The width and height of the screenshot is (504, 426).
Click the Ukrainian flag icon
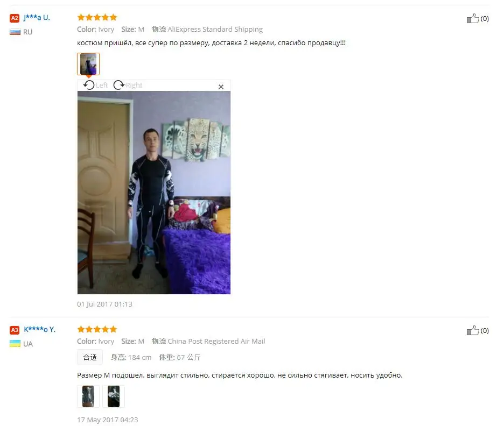coord(15,344)
